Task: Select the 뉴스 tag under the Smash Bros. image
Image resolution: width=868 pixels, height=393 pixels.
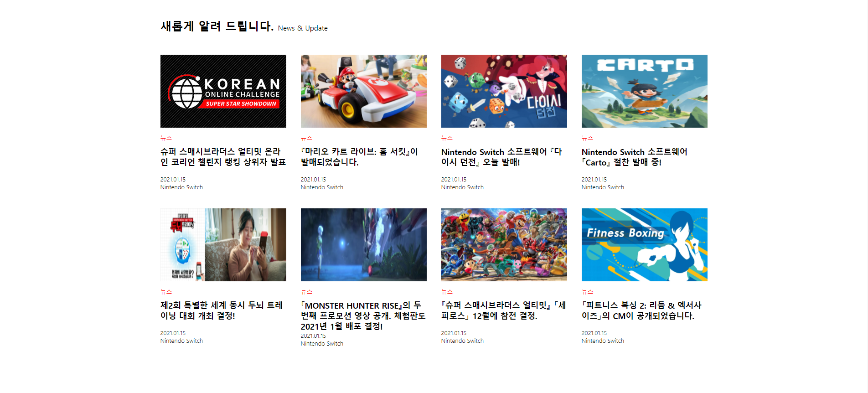Action: point(447,292)
